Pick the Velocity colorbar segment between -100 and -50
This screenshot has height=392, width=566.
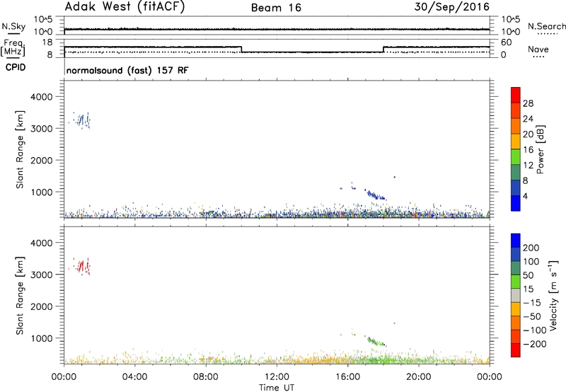(x=516, y=323)
